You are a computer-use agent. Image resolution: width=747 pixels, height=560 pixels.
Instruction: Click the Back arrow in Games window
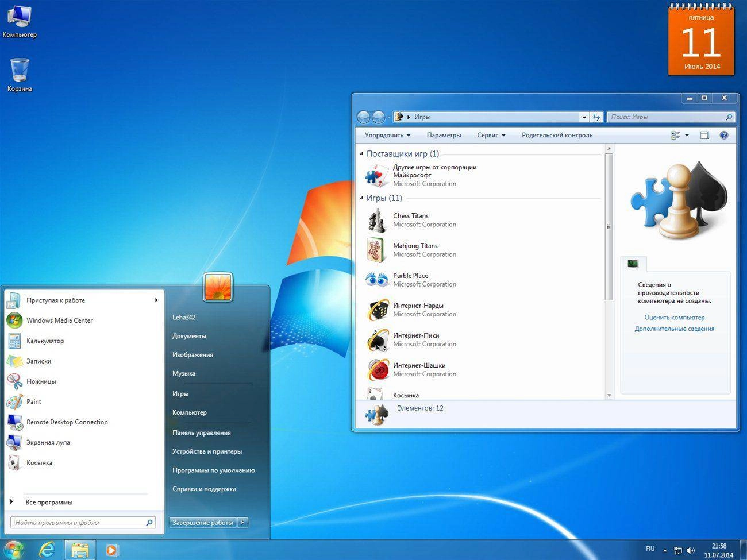coord(363,117)
